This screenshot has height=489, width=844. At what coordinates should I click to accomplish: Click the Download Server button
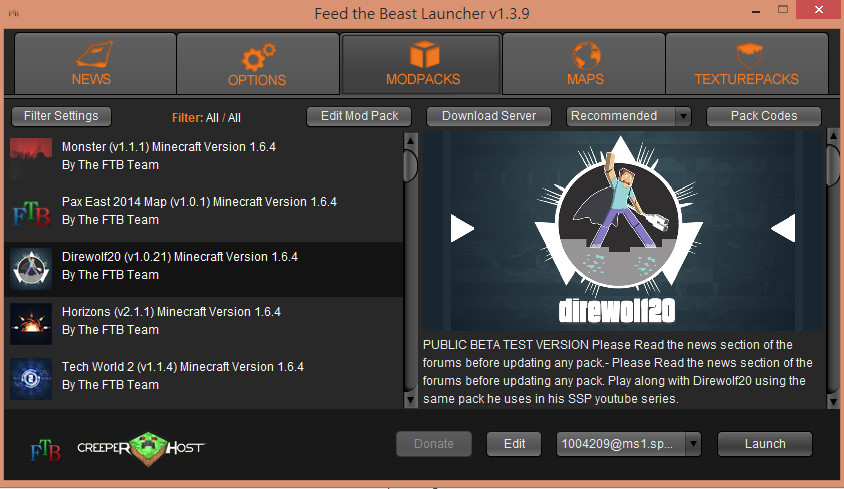[x=489, y=116]
